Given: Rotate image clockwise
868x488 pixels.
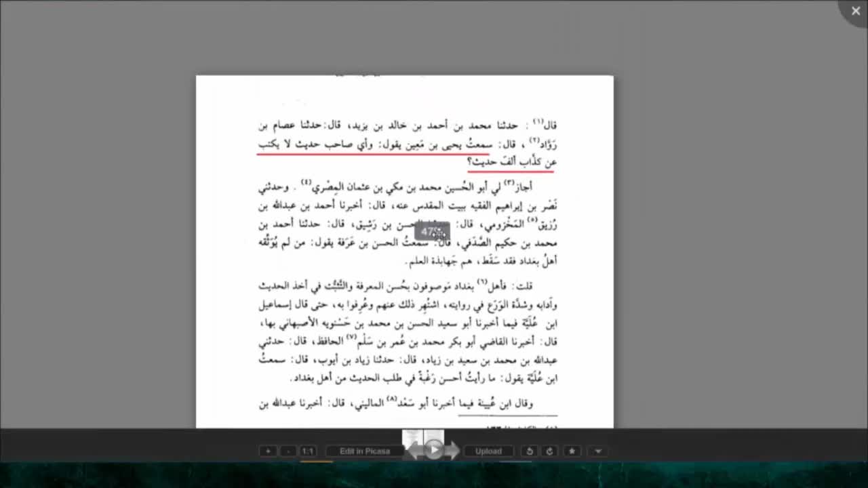Looking at the screenshot, I should click(x=550, y=451).
